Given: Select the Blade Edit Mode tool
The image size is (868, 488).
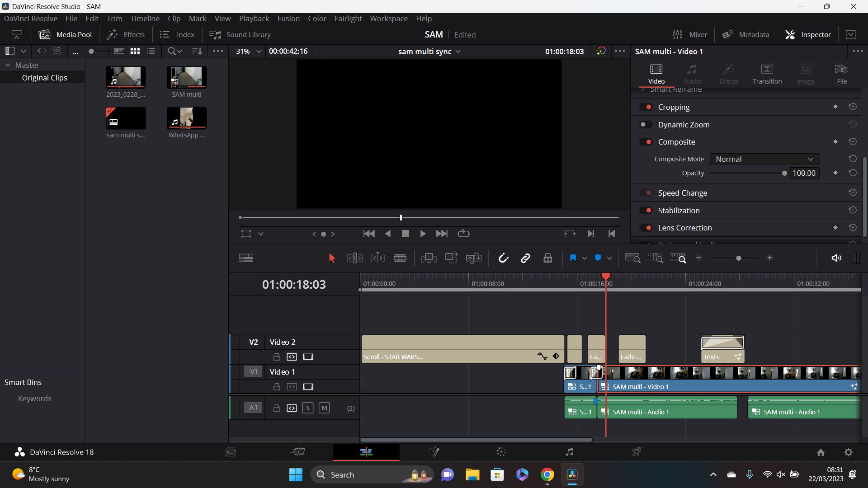Looking at the screenshot, I should pyautogui.click(x=400, y=258).
